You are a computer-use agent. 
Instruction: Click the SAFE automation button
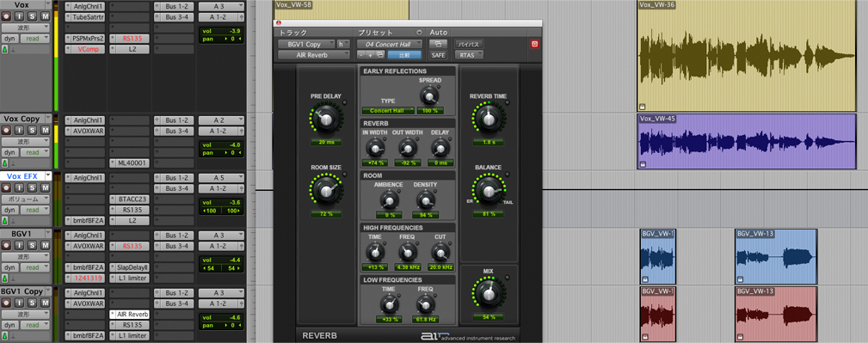coord(438,55)
